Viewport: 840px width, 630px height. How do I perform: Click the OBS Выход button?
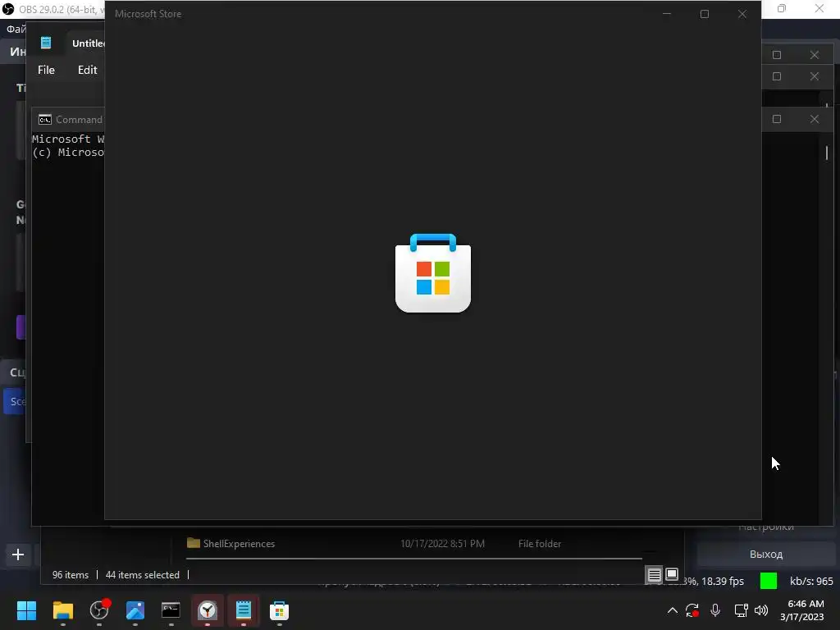tap(766, 554)
